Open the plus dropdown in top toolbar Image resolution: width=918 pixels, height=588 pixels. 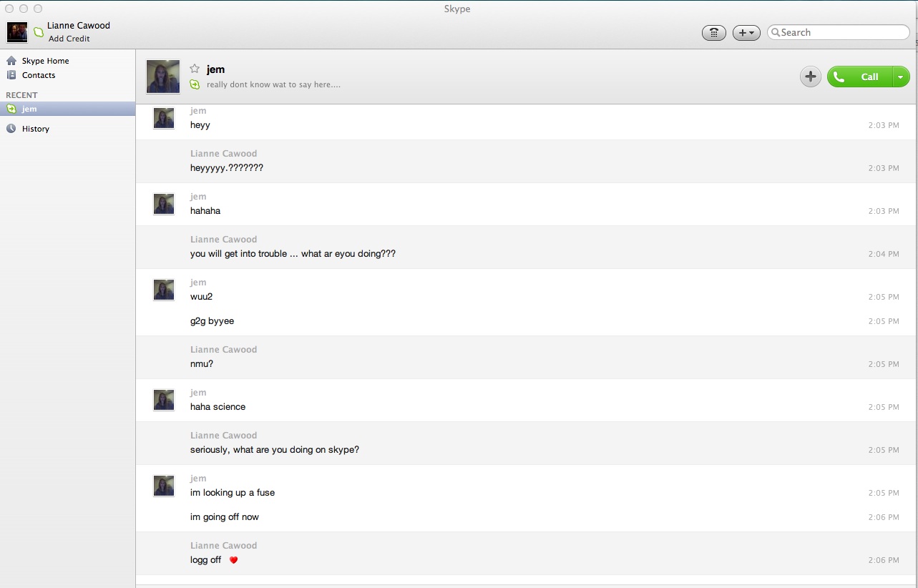click(746, 33)
